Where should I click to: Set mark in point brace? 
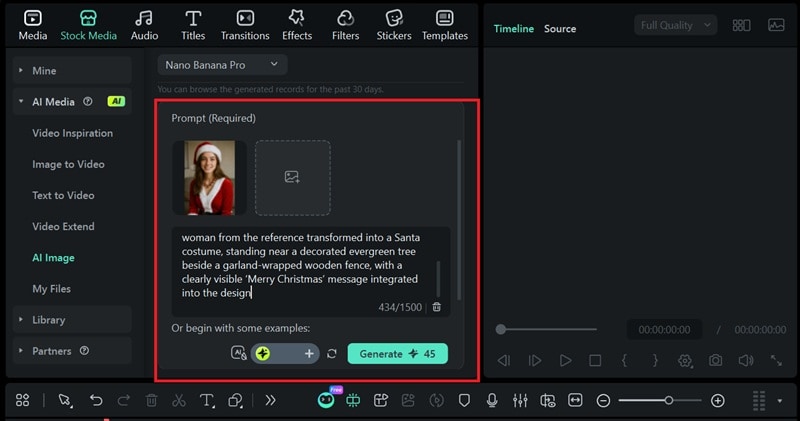click(624, 360)
